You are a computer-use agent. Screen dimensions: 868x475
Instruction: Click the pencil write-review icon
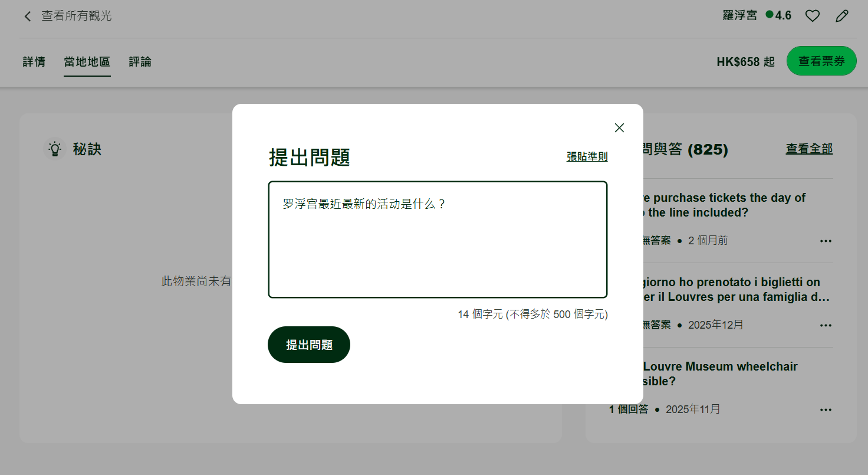pyautogui.click(x=842, y=16)
